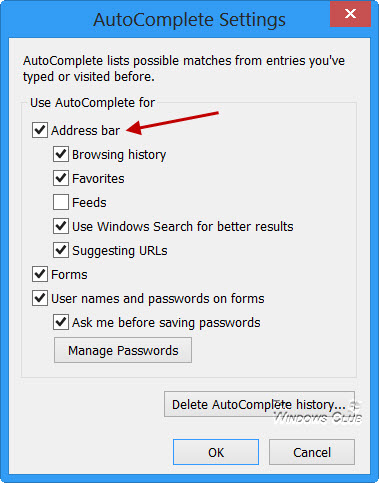Image resolution: width=379 pixels, height=483 pixels.
Task: Dismiss the dialog with Cancel
Action: coord(312,452)
